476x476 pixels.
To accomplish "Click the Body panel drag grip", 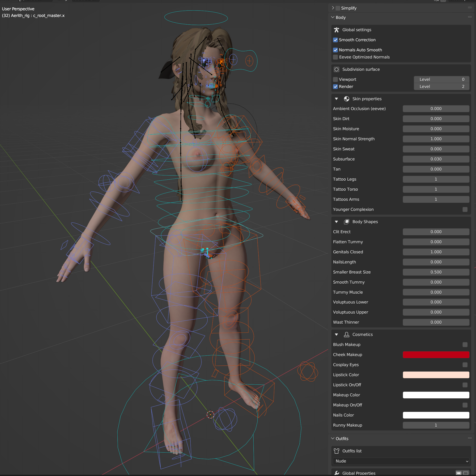I will click(470, 17).
